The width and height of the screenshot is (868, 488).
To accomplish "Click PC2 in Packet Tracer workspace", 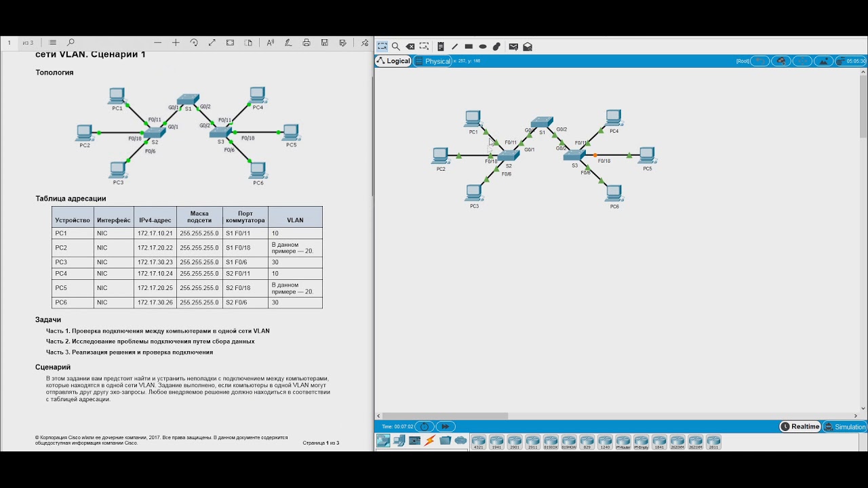I will coord(440,157).
